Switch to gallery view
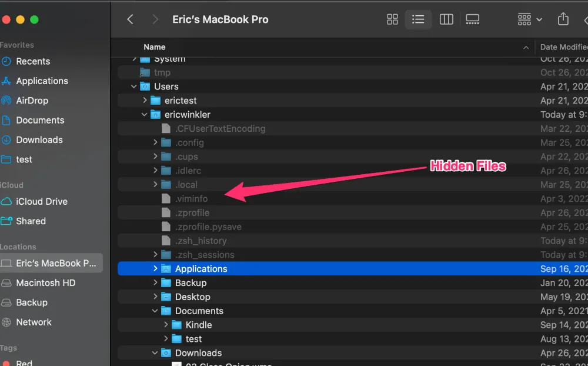The image size is (588, 366). click(x=472, y=19)
